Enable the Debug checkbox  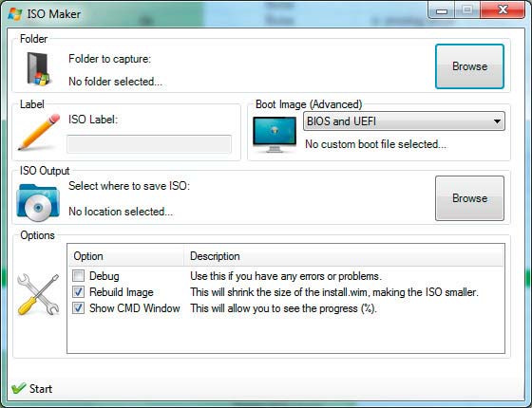[78, 276]
